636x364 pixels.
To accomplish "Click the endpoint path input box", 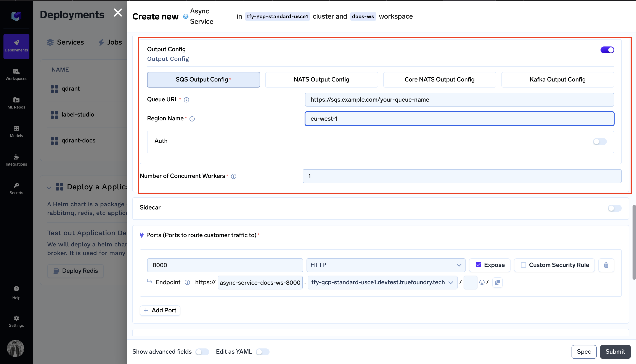I will tap(470, 283).
